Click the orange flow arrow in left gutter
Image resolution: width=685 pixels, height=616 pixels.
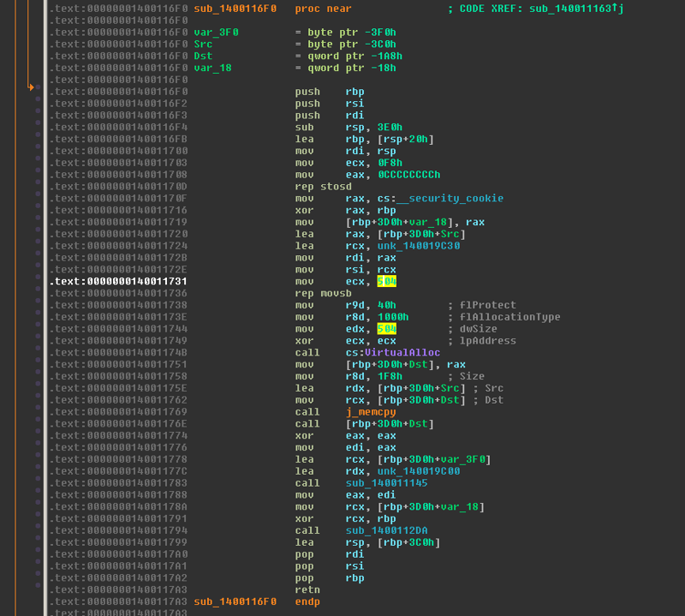pyautogui.click(x=31, y=87)
